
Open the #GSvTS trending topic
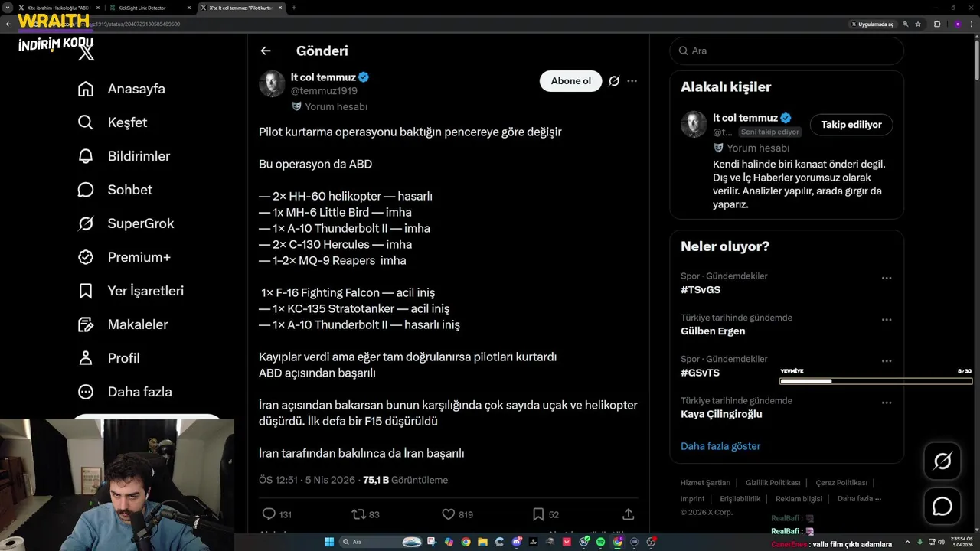click(x=701, y=373)
